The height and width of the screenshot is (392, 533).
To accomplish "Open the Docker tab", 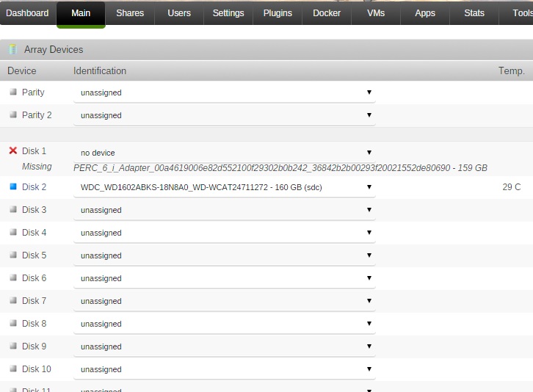I will point(327,13).
